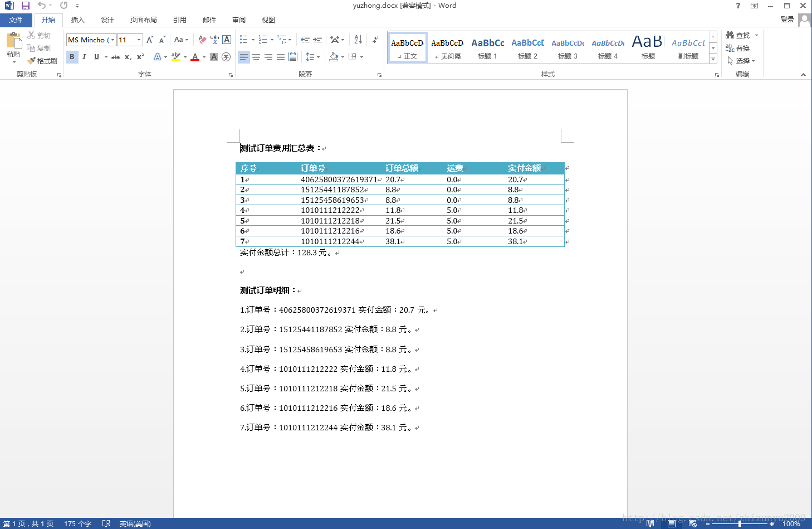Apply the 标题 1 style

pyautogui.click(x=487, y=47)
